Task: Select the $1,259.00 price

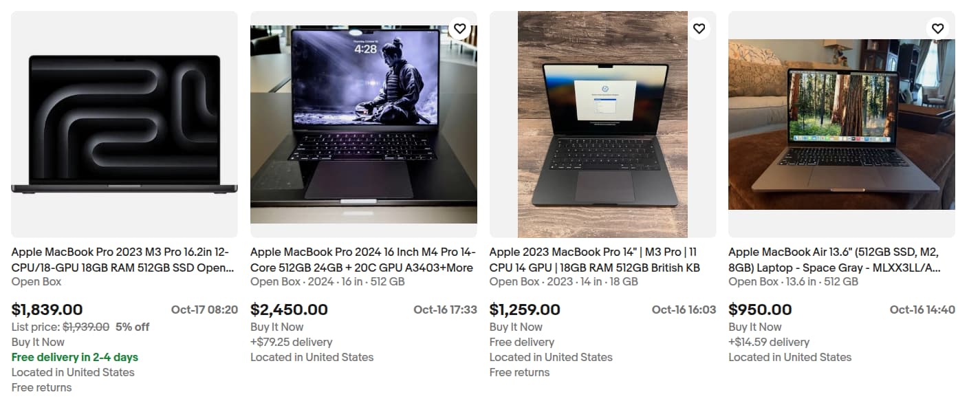Action: 525,310
